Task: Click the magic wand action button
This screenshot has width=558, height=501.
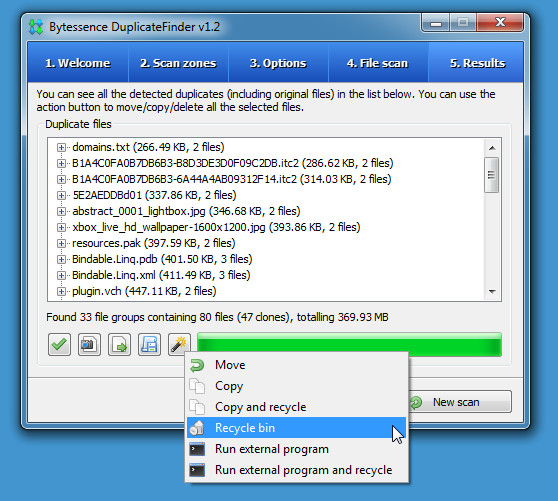Action: [179, 344]
